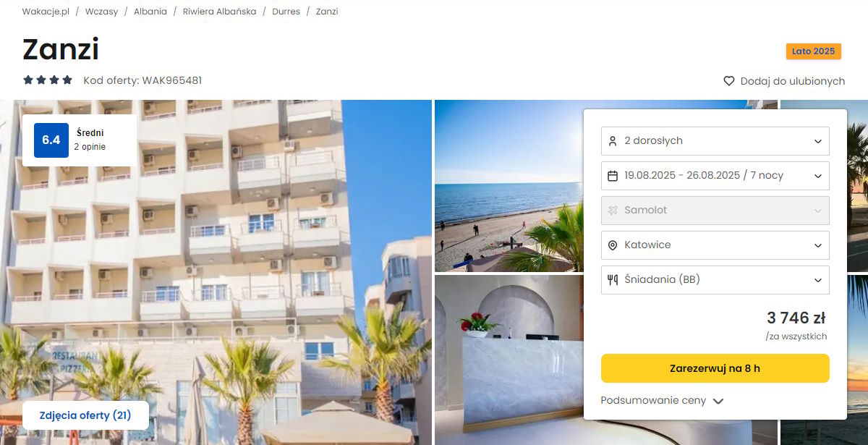
Task: Open Zdjęcia oferty (21) photo gallery
Action: pos(85,415)
